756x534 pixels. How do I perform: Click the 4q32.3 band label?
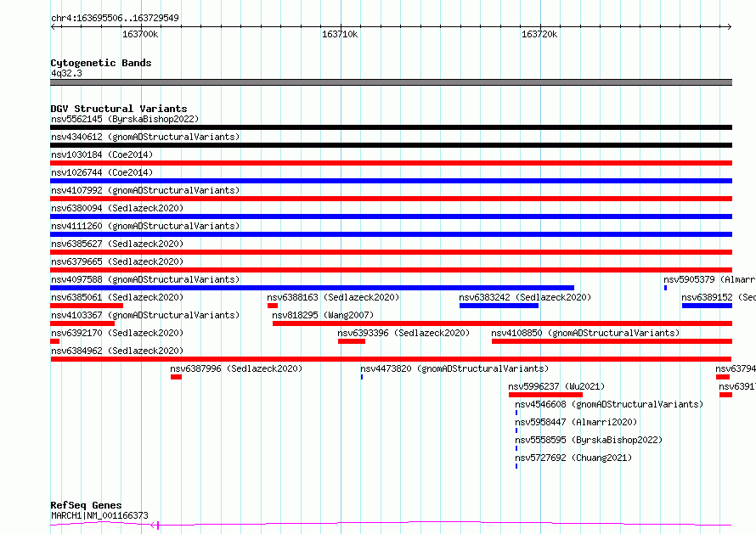66,73
